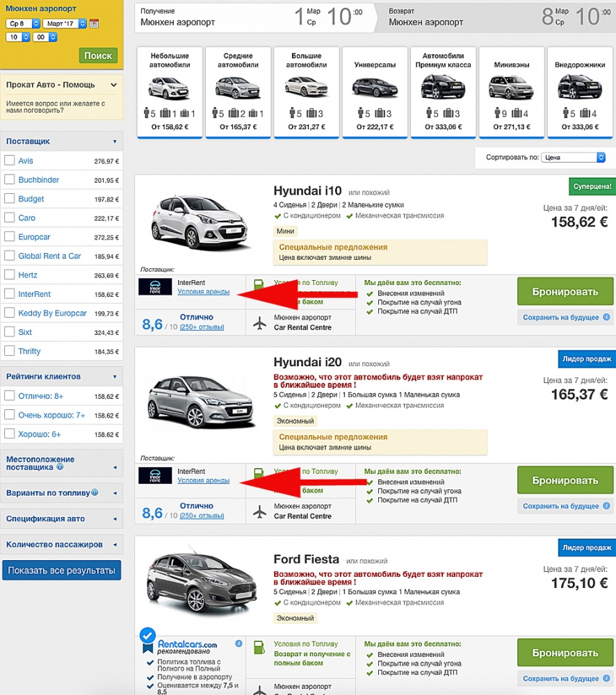Click the Caro supplier link
616x695 pixels.
[x=26, y=218]
